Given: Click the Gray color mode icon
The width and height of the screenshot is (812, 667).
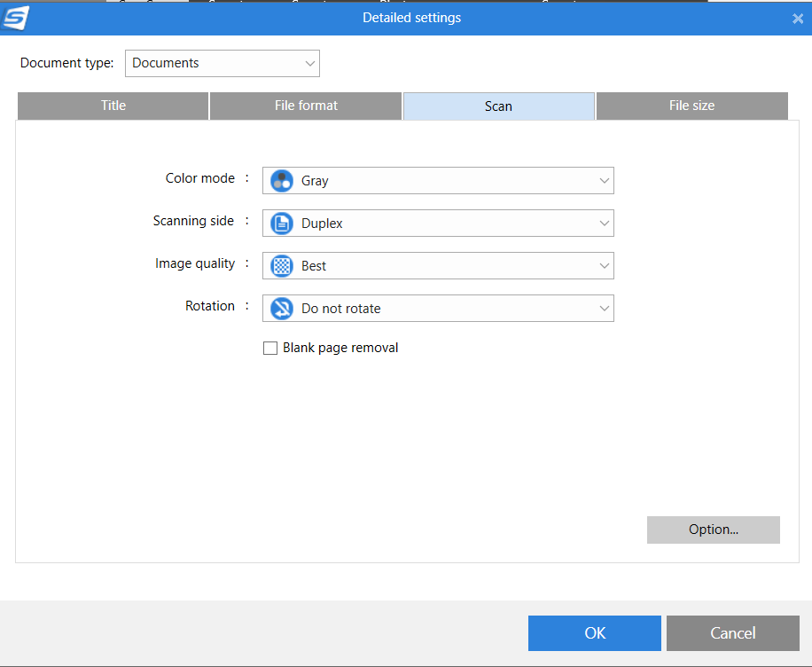Looking at the screenshot, I should click(x=281, y=181).
